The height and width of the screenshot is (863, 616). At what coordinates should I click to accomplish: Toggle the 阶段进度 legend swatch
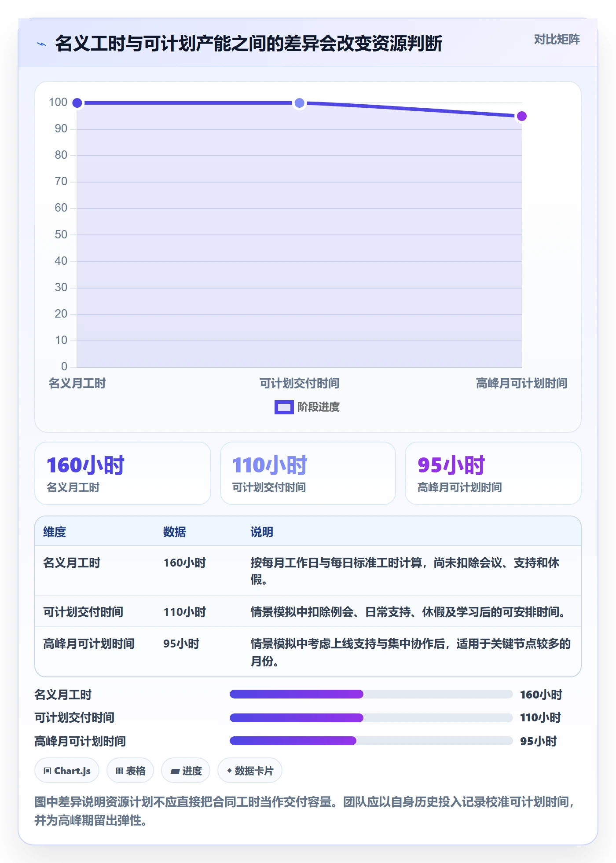click(x=284, y=407)
